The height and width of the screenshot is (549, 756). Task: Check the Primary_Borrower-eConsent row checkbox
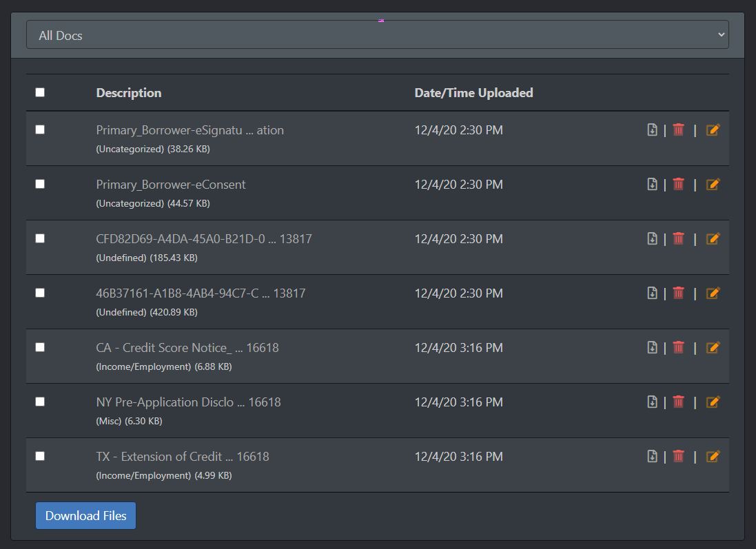(x=40, y=184)
